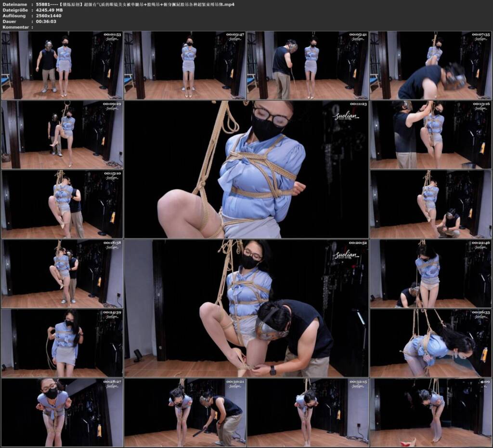Choose the frame with timestamp 00:22:46
The width and height of the screenshot is (493, 448).
430,274
